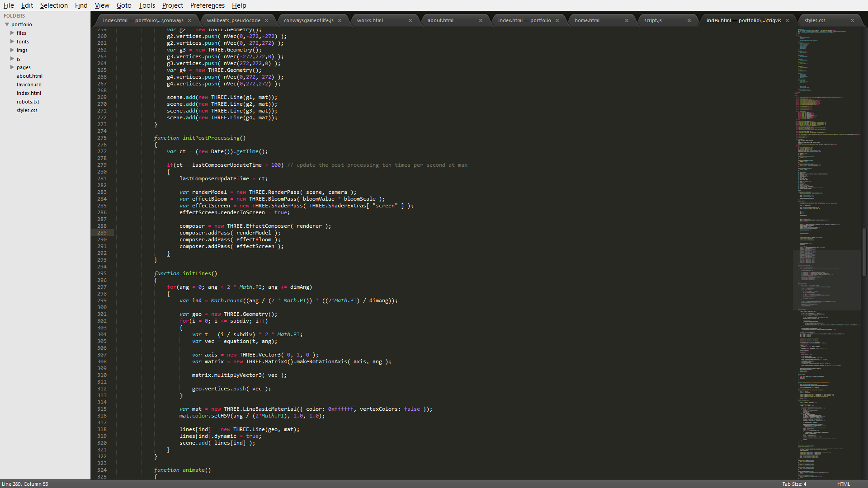Close the home.html tab
Screen dimensions: 868x488
627,20
